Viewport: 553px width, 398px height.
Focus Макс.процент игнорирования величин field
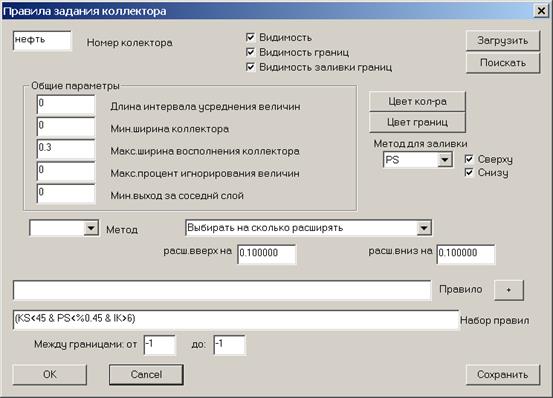[66, 171]
